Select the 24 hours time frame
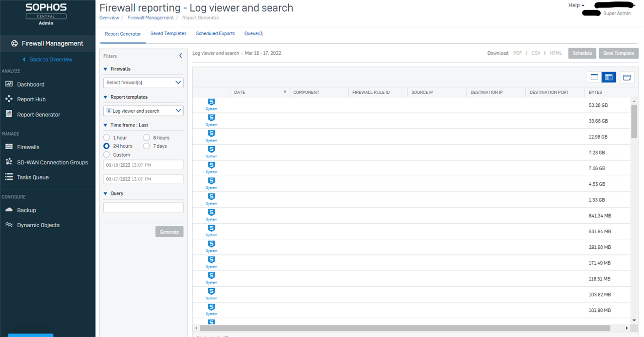This screenshot has height=337, width=644. [107, 146]
